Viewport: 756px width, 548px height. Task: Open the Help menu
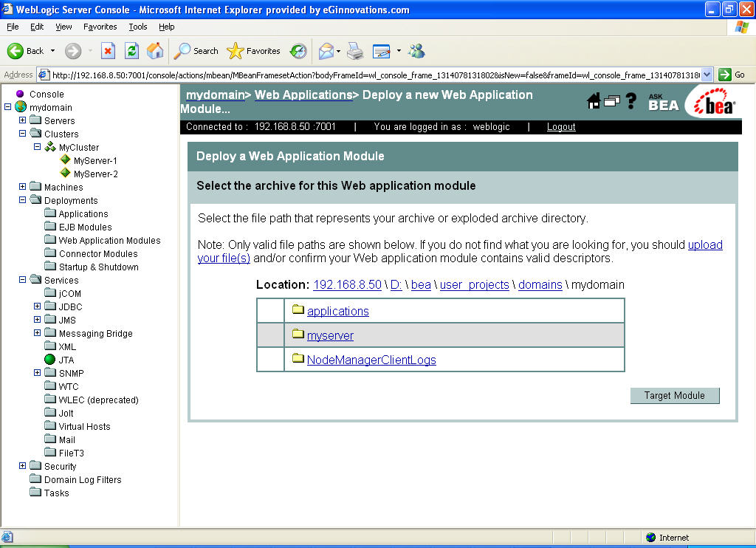[167, 27]
